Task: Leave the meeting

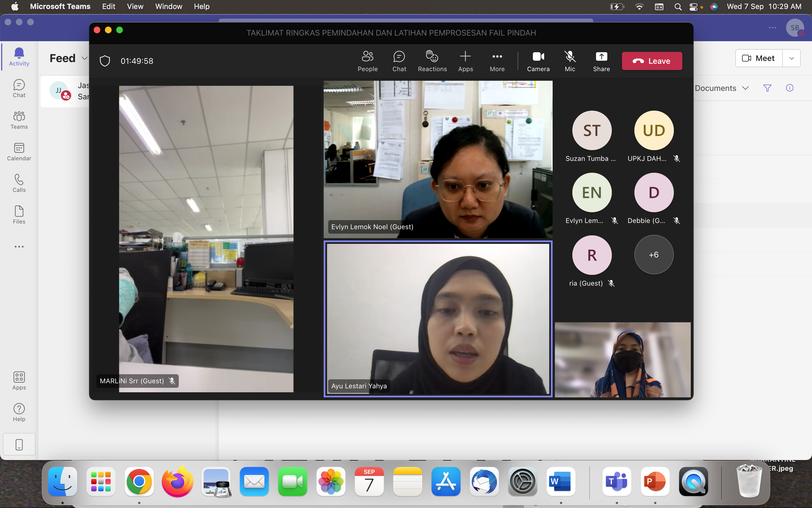Action: click(652, 61)
